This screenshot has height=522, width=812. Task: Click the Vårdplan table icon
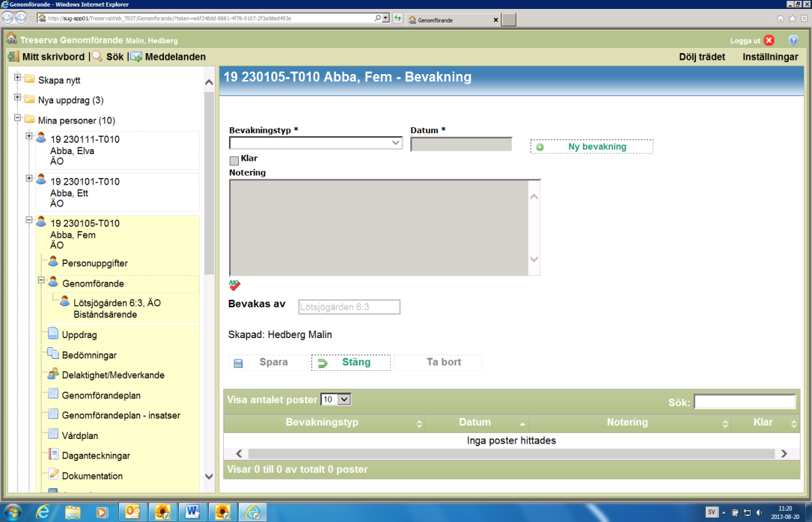click(53, 434)
